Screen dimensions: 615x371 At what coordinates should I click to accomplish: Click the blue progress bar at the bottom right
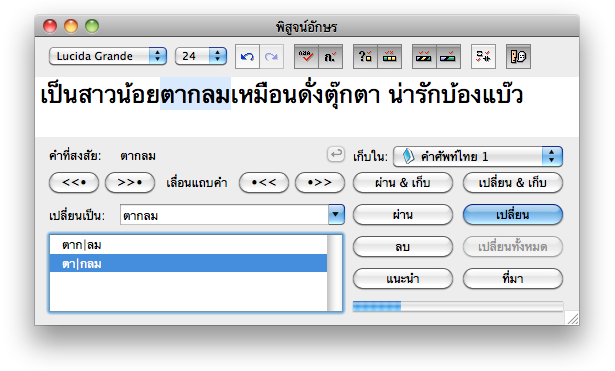(x=458, y=306)
